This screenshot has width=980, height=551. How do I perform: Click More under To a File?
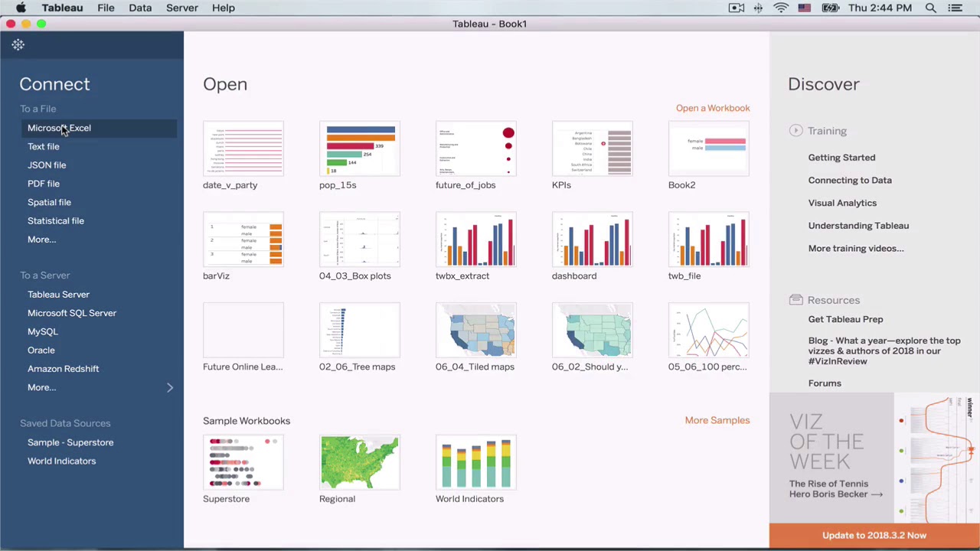41,240
